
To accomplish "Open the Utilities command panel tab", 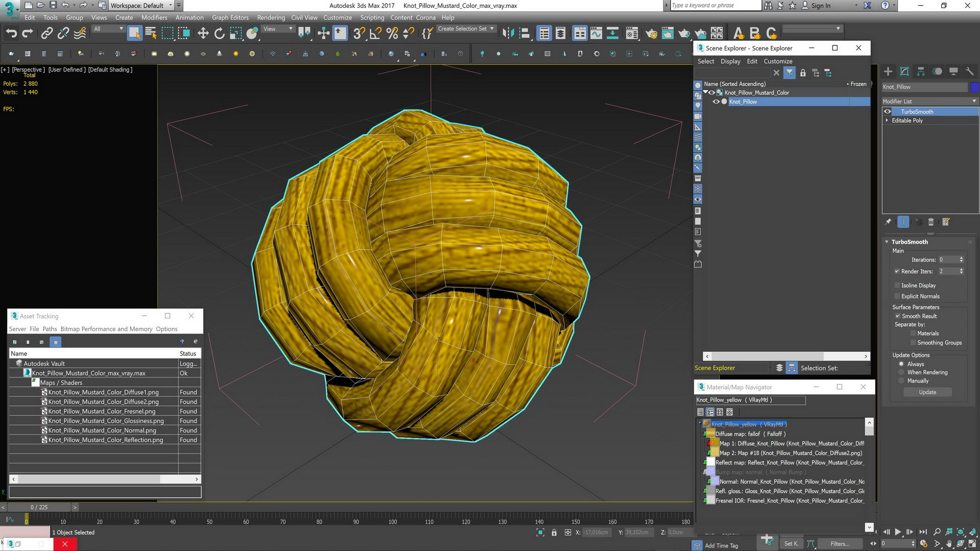I will click(970, 71).
